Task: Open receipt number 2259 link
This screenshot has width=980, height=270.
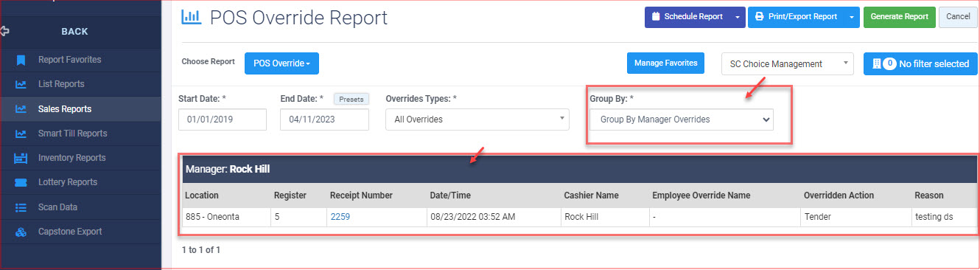Action: coord(340,217)
